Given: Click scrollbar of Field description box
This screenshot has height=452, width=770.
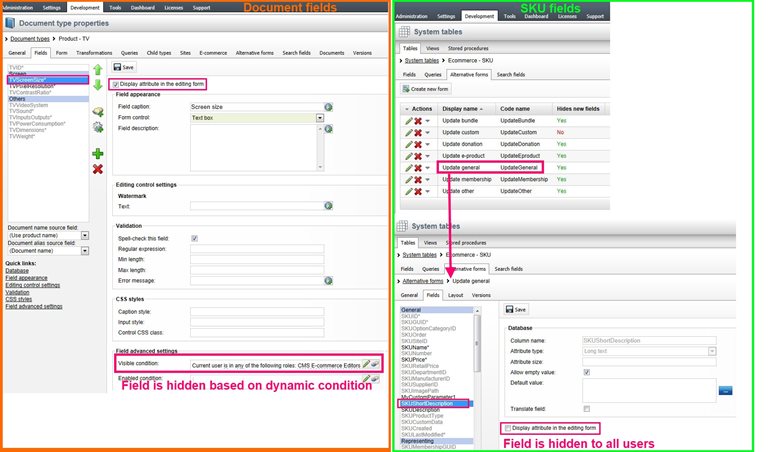Looking at the screenshot, I should click(x=320, y=147).
